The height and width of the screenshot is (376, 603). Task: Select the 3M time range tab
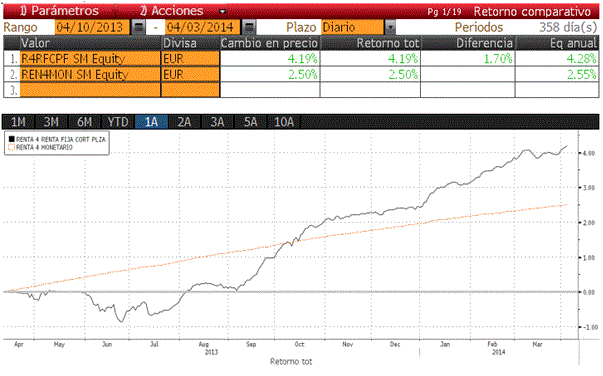[x=51, y=122]
